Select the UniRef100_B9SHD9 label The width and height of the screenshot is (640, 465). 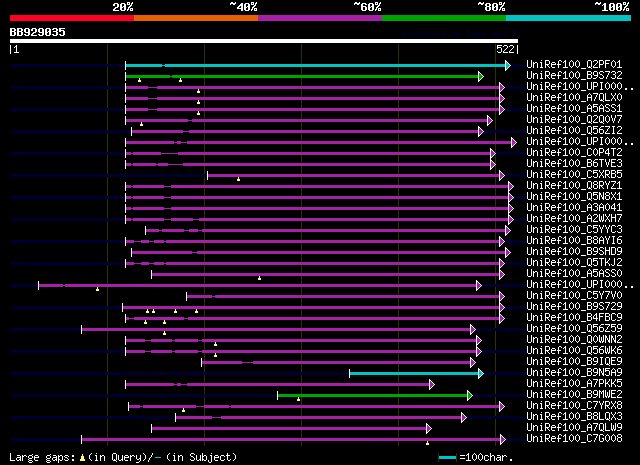click(x=574, y=252)
